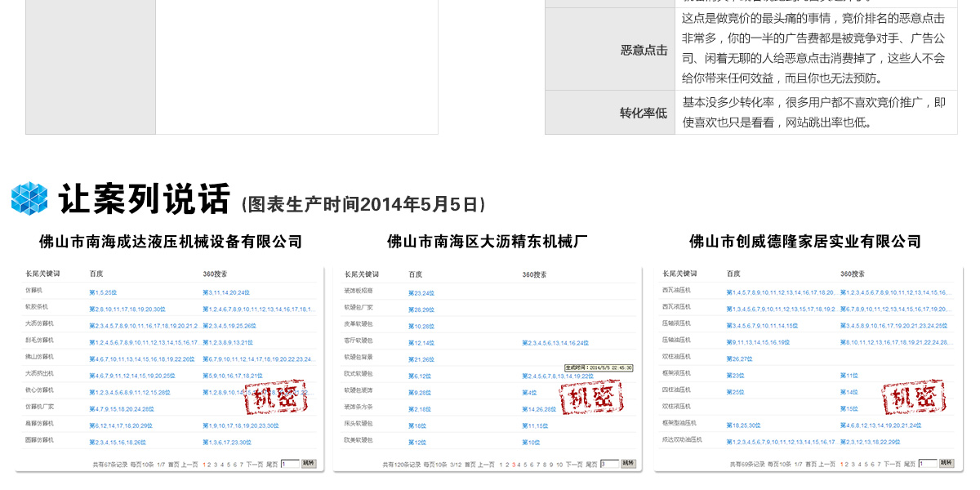Click the blue cube logo beside 让案列说话
Image resolution: width=980 pixels, height=490 pixels.
point(29,198)
